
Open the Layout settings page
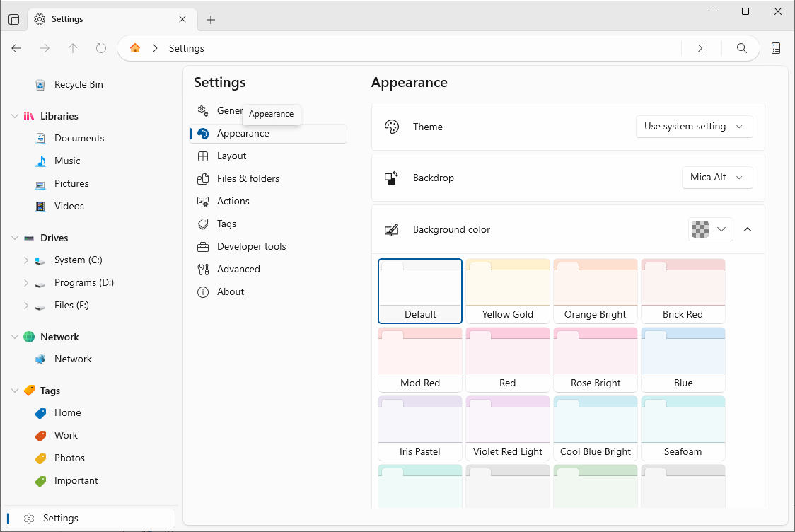[x=268, y=156]
